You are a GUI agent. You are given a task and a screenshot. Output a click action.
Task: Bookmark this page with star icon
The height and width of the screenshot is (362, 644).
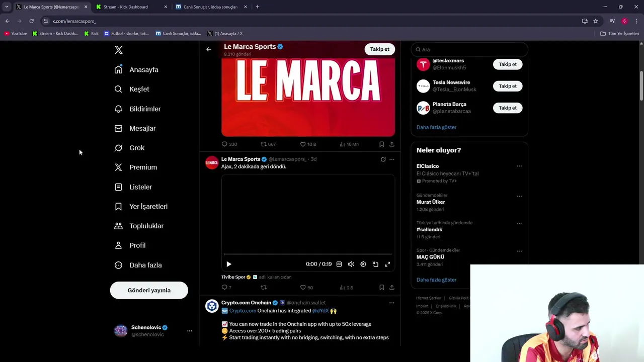(596, 21)
